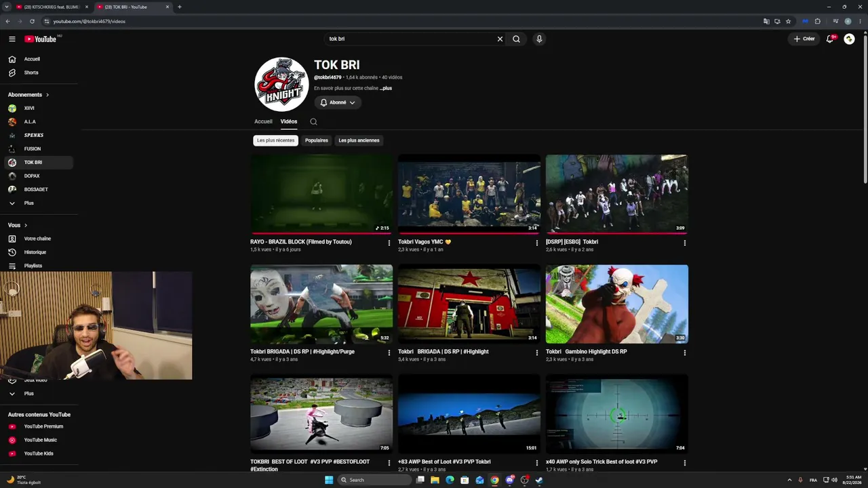Filter videos by Les plus récentes
Image resolution: width=868 pixels, height=488 pixels.
[276, 140]
